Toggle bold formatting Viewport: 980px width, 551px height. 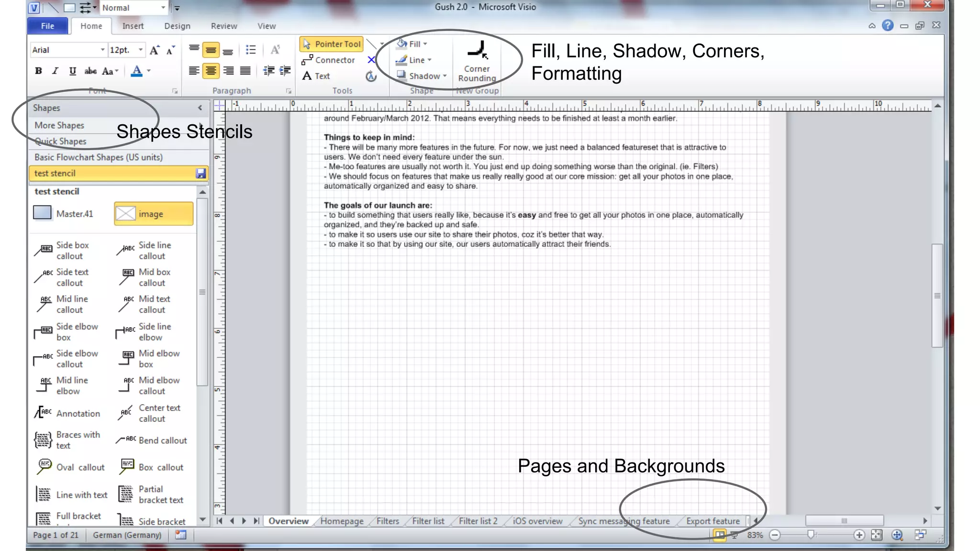coord(39,71)
